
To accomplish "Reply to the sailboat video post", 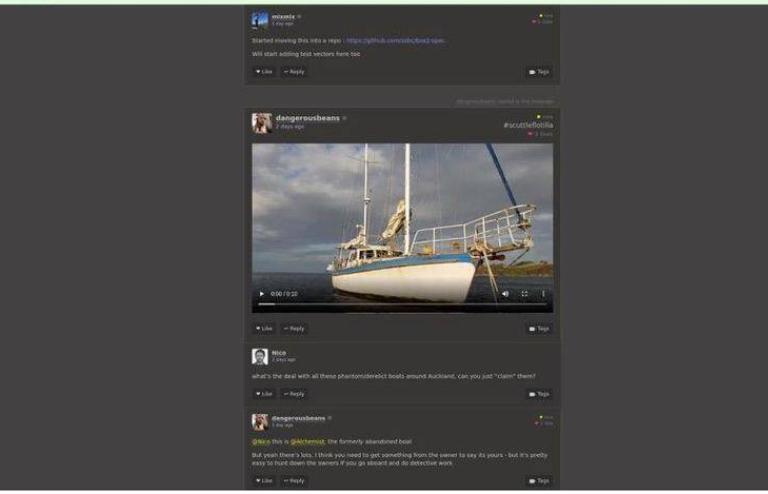I will 294,328.
